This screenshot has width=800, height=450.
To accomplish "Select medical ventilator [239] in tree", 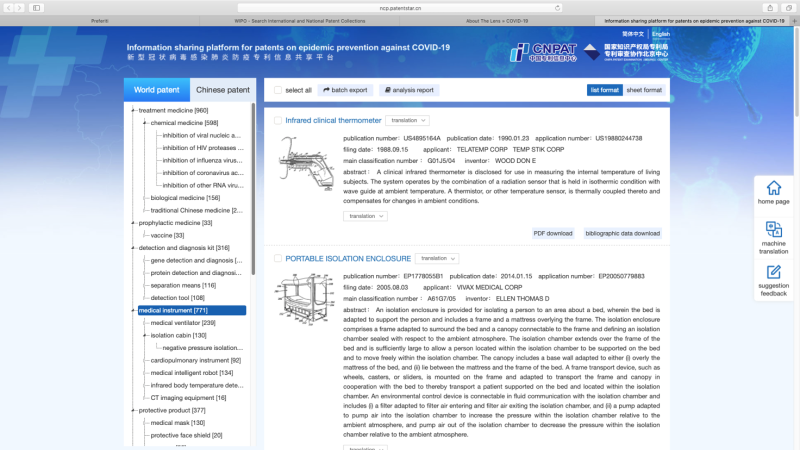I will click(x=182, y=323).
